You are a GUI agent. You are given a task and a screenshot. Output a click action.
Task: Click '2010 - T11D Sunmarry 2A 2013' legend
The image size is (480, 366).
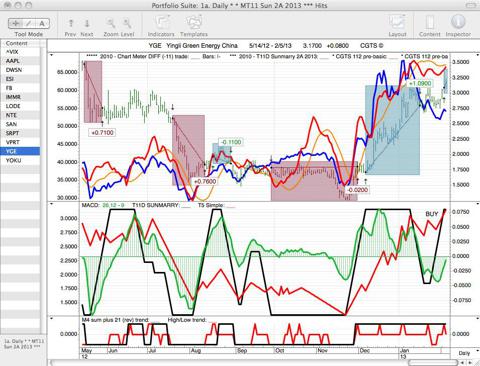pyautogui.click(x=278, y=56)
